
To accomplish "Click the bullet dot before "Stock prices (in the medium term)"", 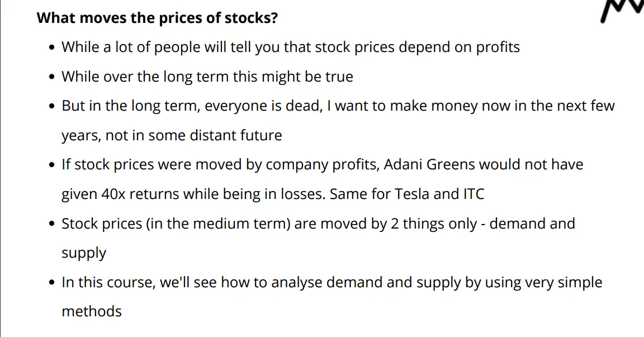I will pyautogui.click(x=53, y=224).
